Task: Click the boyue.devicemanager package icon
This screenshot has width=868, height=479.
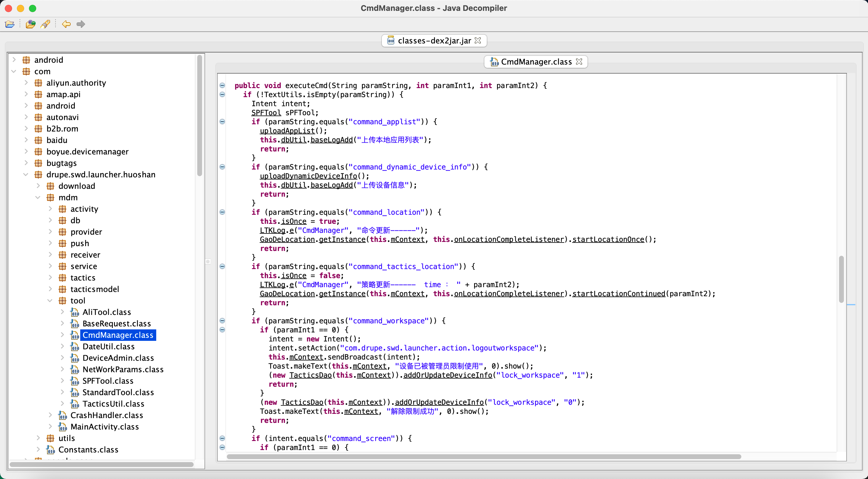Action: tap(38, 151)
